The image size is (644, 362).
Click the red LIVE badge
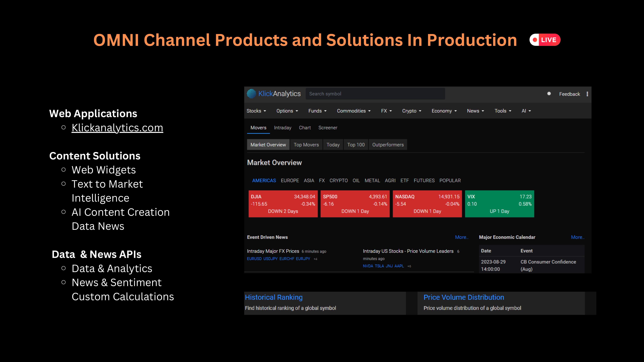click(x=545, y=40)
